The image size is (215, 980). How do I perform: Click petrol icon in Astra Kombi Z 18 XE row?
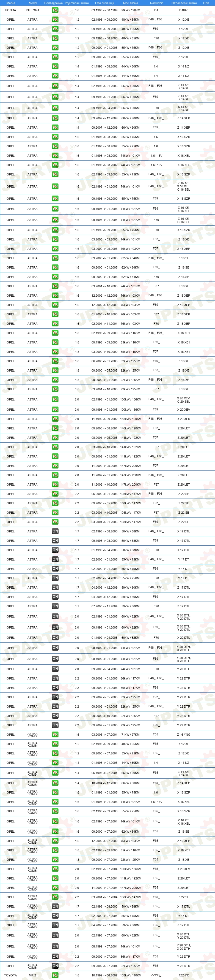[55, 859]
